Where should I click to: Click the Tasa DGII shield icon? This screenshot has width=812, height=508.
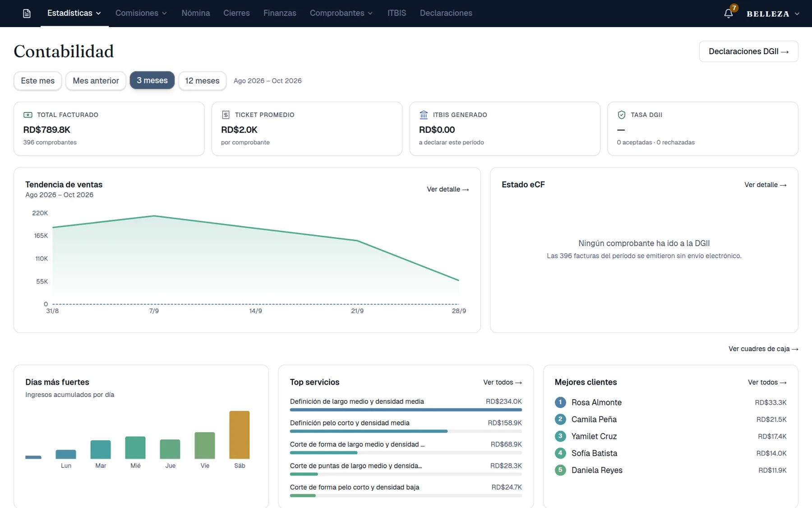point(621,115)
